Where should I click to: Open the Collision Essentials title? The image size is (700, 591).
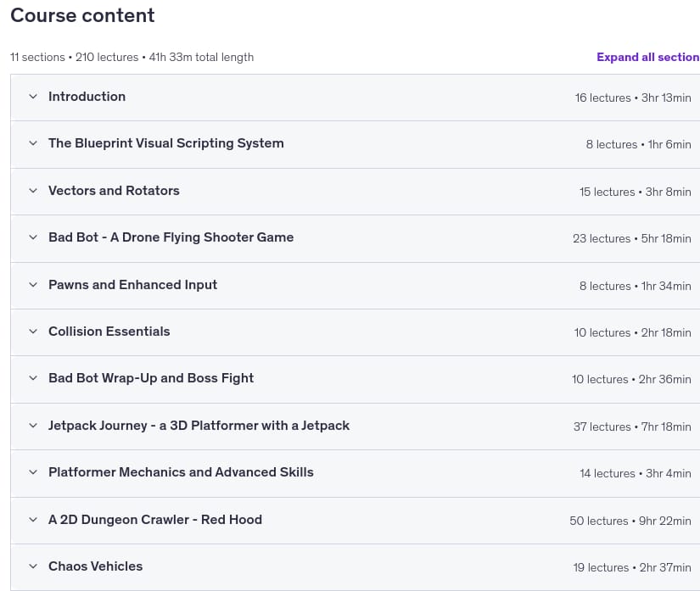tap(109, 332)
